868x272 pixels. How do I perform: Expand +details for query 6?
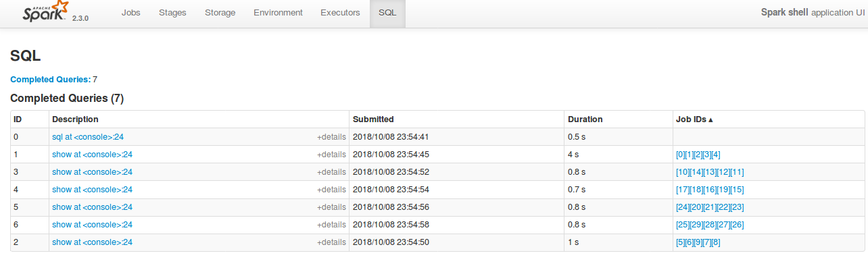click(331, 225)
